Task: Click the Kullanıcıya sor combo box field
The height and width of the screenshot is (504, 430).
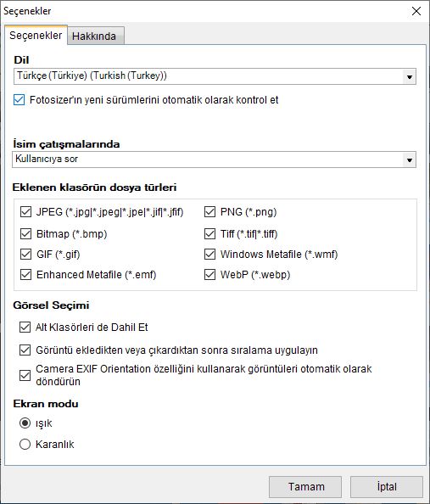Action: pos(214,160)
